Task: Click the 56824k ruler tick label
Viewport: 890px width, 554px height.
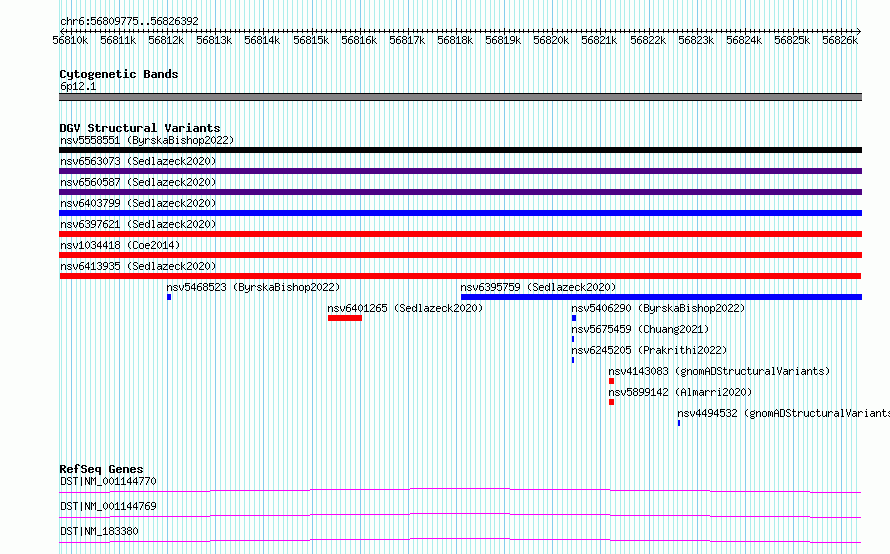Action: pos(744,40)
